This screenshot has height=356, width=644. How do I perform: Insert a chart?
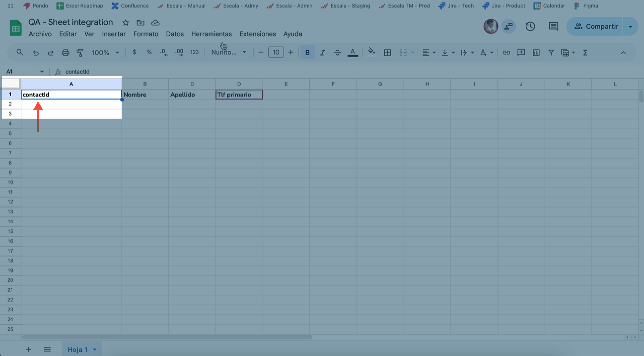(x=536, y=53)
